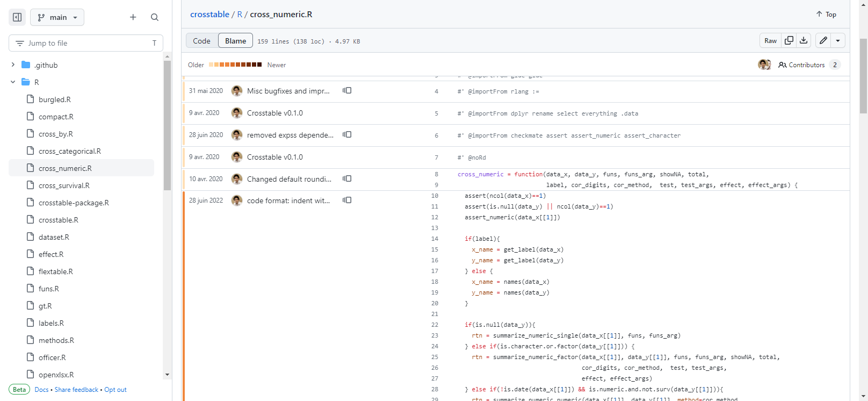View blame prior to code format commit
868x401 pixels.
pyautogui.click(x=347, y=200)
